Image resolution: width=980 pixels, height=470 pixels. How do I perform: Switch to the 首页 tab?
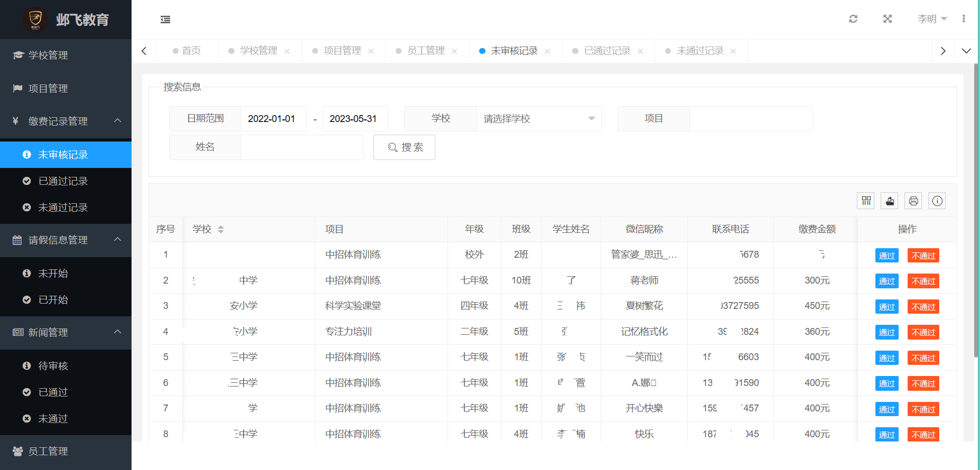click(x=187, y=51)
